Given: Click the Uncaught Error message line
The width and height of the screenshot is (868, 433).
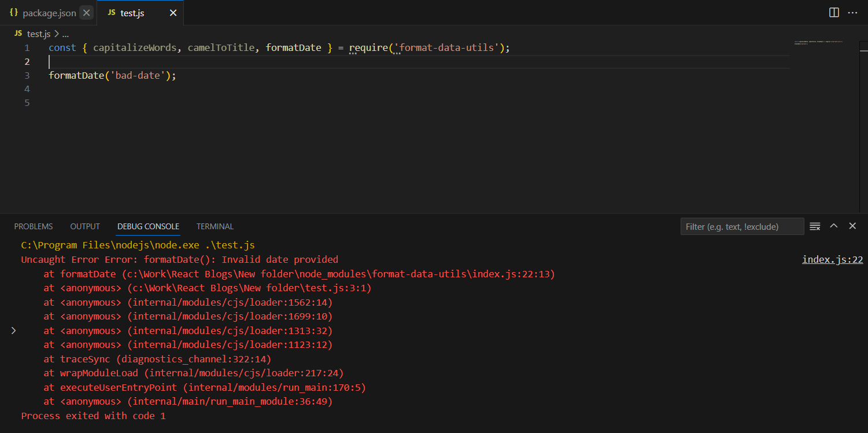Looking at the screenshot, I should click(179, 260).
